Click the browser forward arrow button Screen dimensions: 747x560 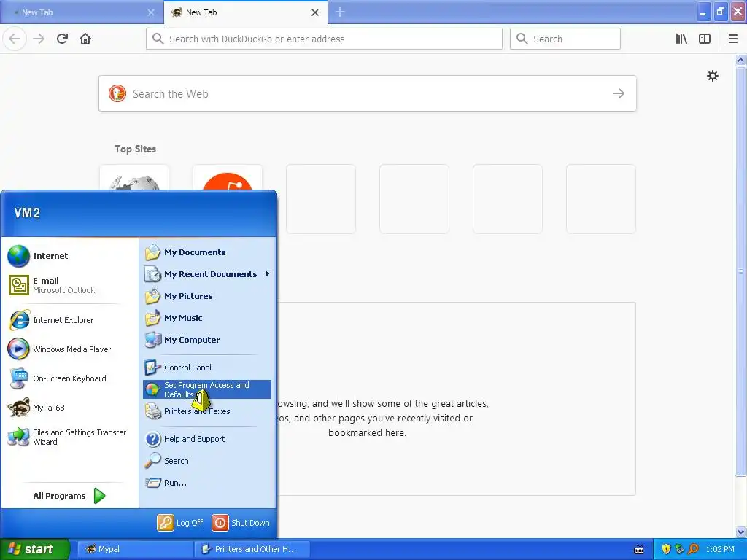[39, 39]
